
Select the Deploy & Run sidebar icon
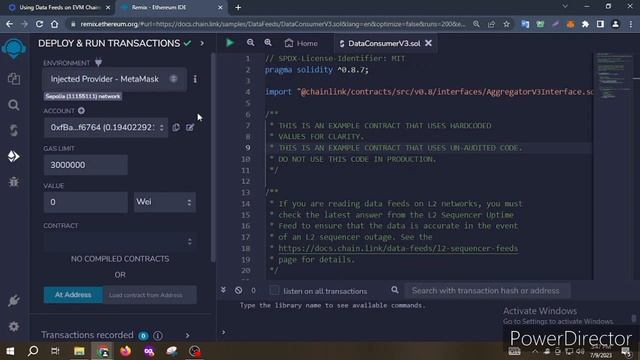pyautogui.click(x=14, y=156)
